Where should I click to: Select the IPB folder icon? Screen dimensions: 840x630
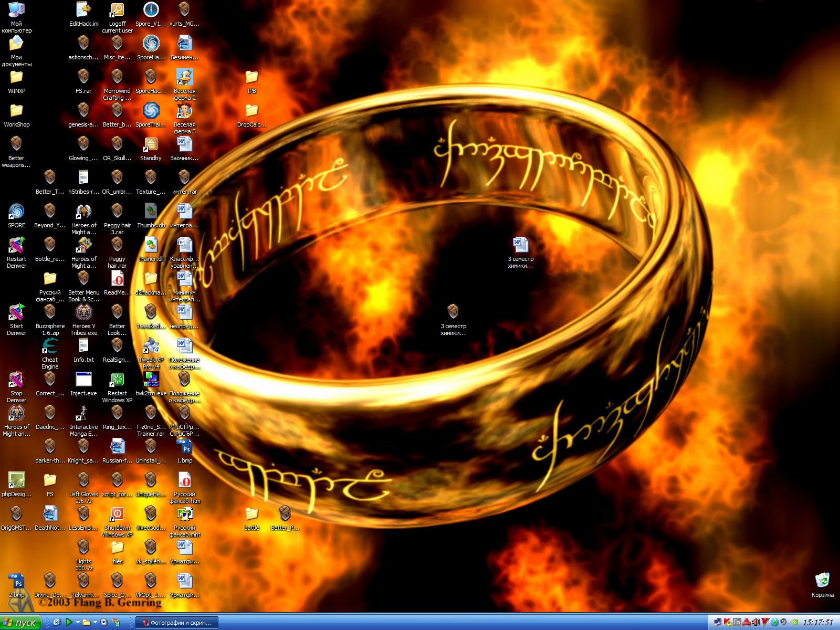click(251, 81)
